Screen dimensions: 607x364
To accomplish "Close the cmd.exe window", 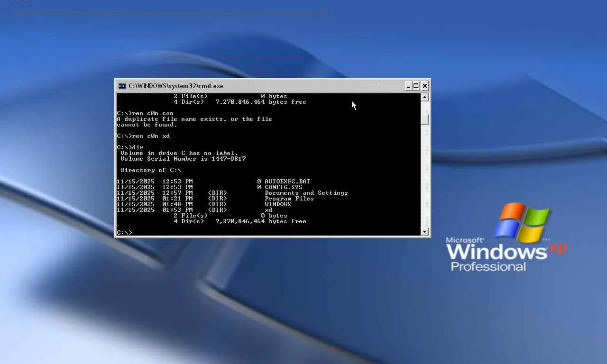I will coord(425,86).
